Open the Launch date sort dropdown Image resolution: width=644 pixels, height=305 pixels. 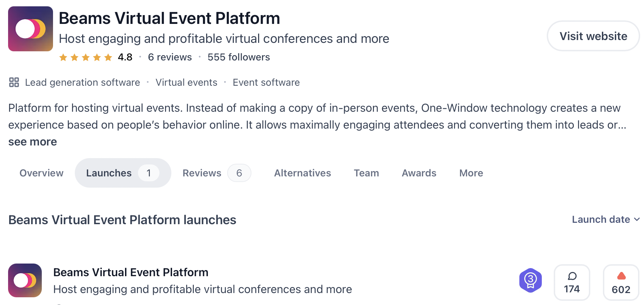(606, 220)
